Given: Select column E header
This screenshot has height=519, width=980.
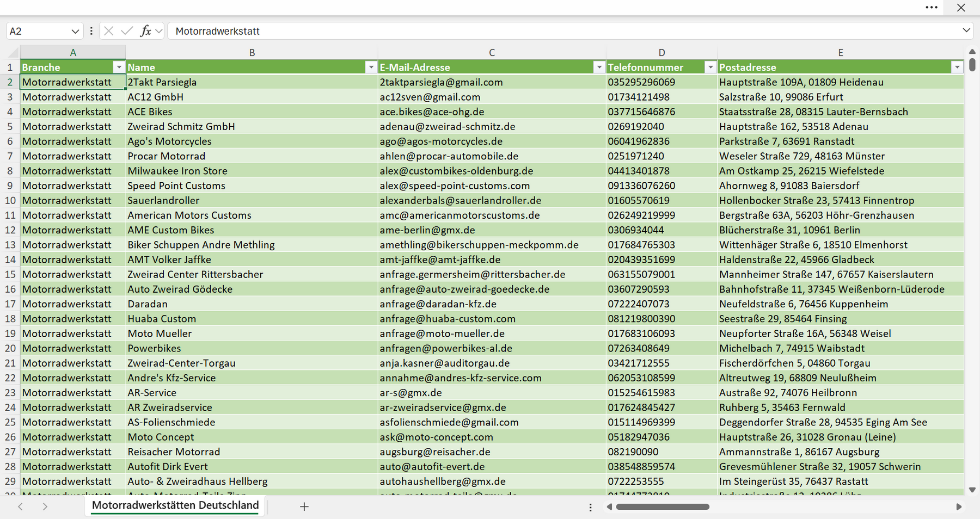Looking at the screenshot, I should (840, 52).
